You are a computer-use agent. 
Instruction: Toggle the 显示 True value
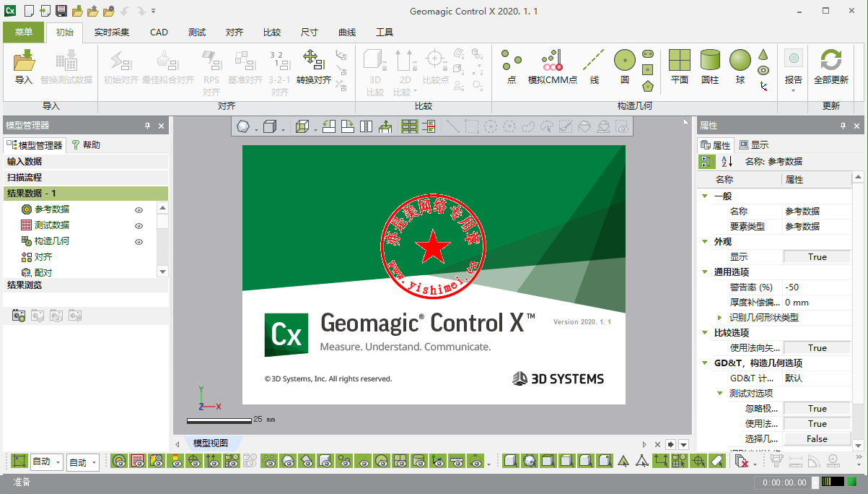point(817,256)
